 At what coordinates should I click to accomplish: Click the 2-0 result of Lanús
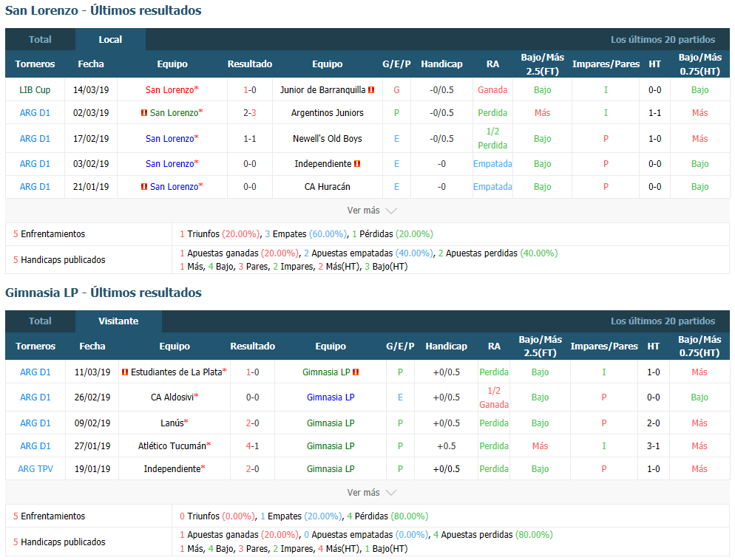click(253, 423)
